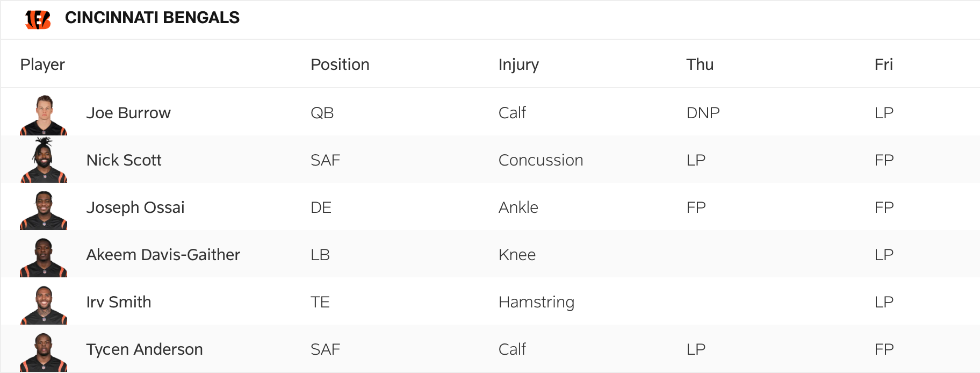Click the Cincinnati Bengals team logo
Viewport: 980px width, 373px height.
pyautogui.click(x=38, y=19)
